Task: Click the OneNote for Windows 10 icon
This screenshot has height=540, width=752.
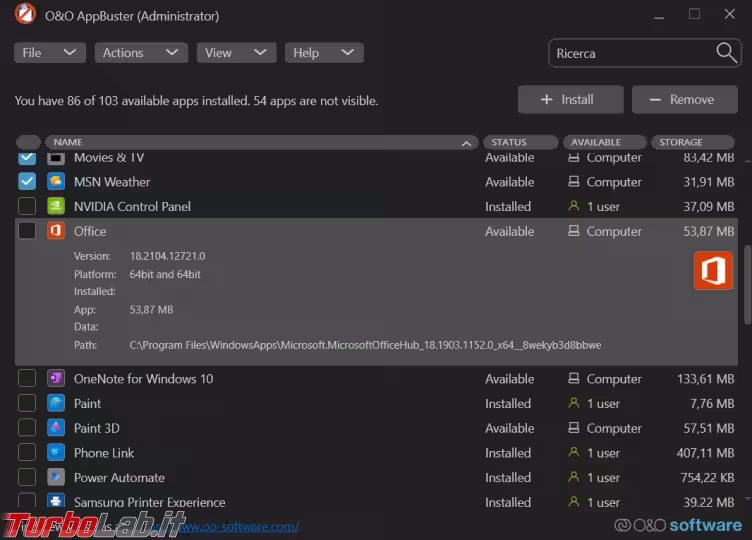Action: coord(56,378)
